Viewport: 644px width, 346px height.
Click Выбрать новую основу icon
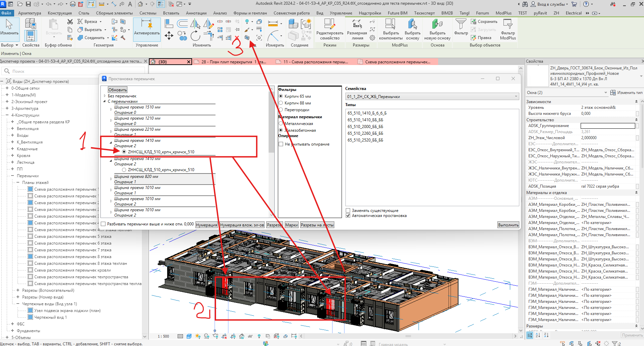point(437,29)
